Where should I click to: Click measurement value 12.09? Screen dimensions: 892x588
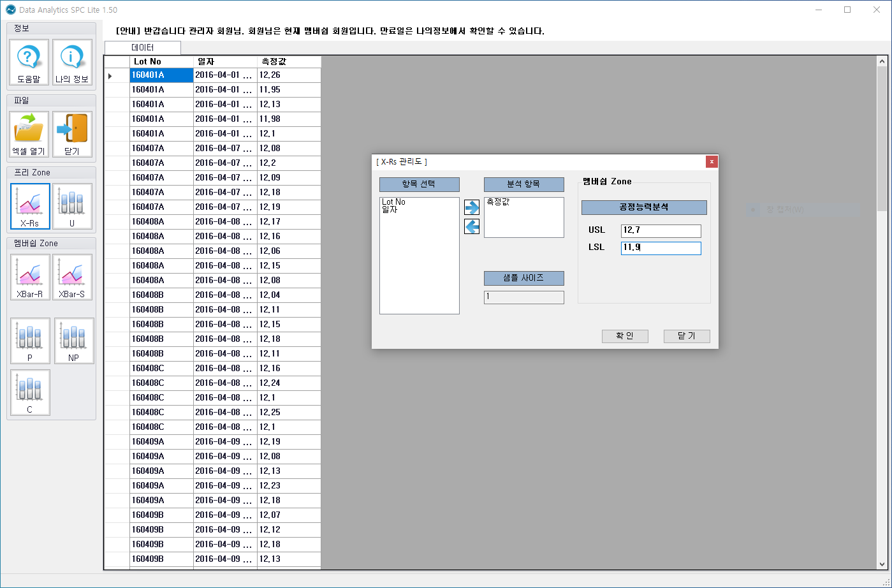pos(289,178)
